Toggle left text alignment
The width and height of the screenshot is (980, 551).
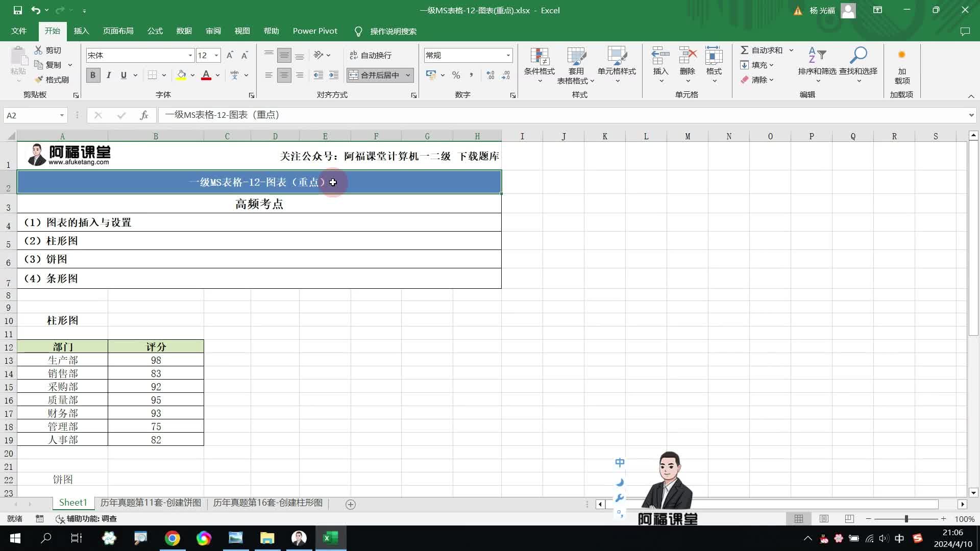click(x=268, y=75)
